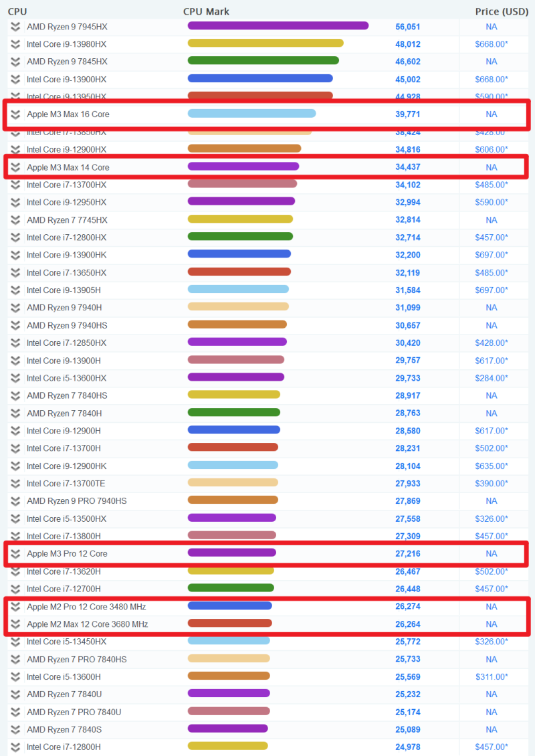
Task: Expand the AMD Ryzen 9 7945HX row chevron
Action: pyautogui.click(x=15, y=27)
